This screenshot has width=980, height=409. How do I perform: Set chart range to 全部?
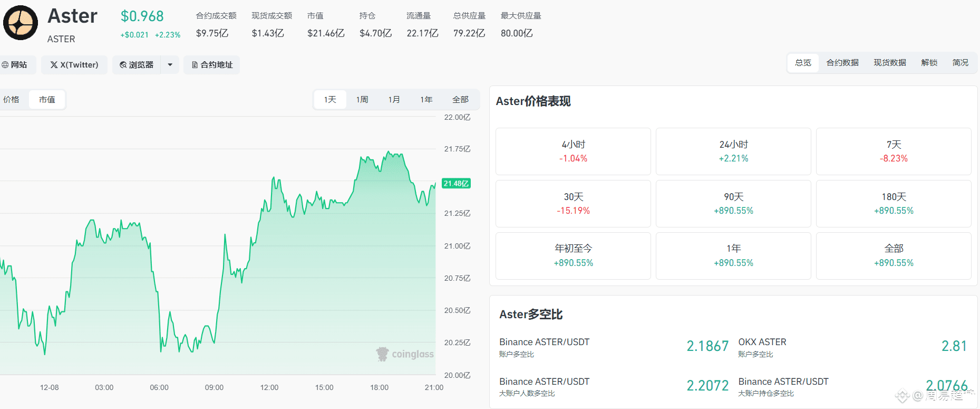point(460,99)
